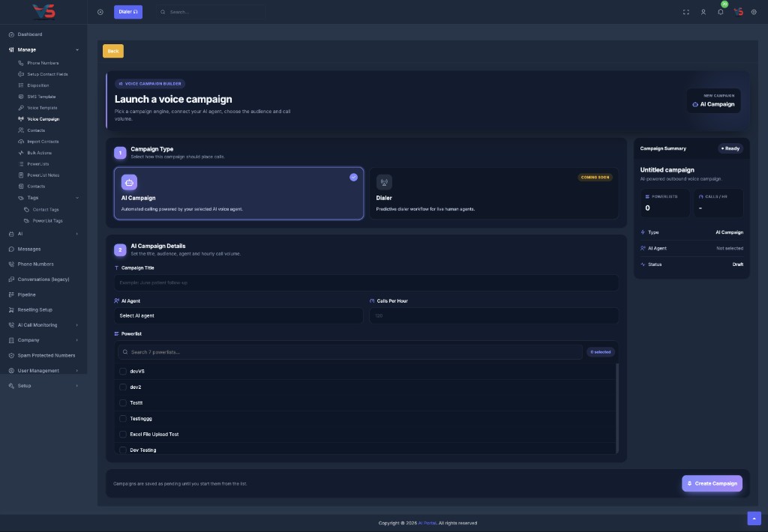Click the Bulk Actions icon

[21, 153]
